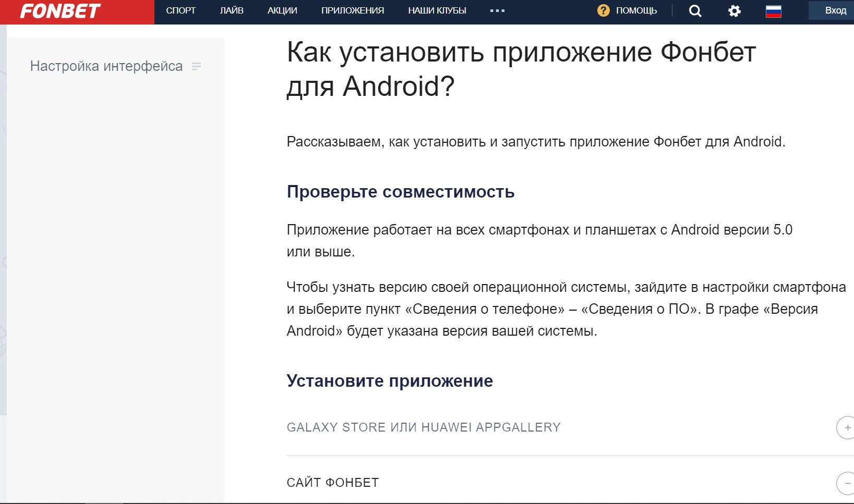Expand GALAXY STORE ИЛИ HUAWEI APPGALLERY section
This screenshot has height=504, width=854.
424,427
